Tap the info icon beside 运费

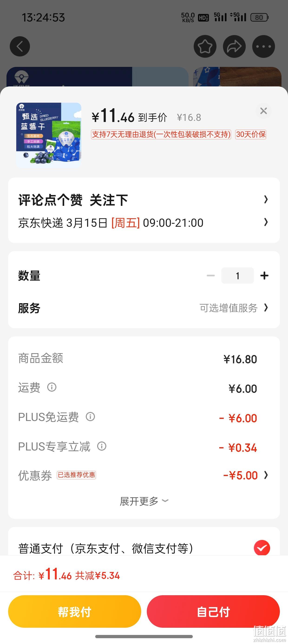tap(52, 387)
